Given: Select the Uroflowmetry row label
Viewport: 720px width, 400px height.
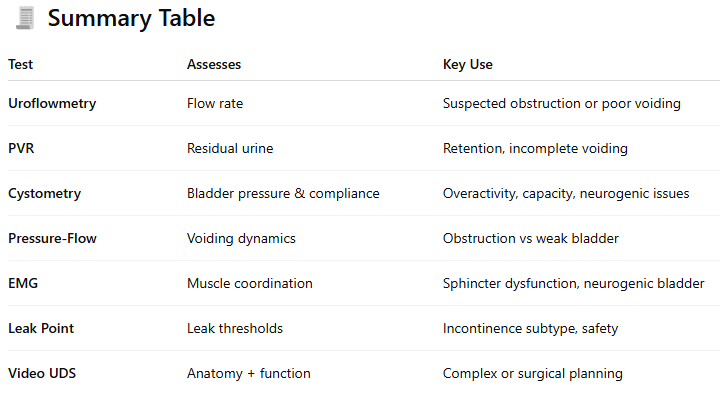Looking at the screenshot, I should pos(52,104).
